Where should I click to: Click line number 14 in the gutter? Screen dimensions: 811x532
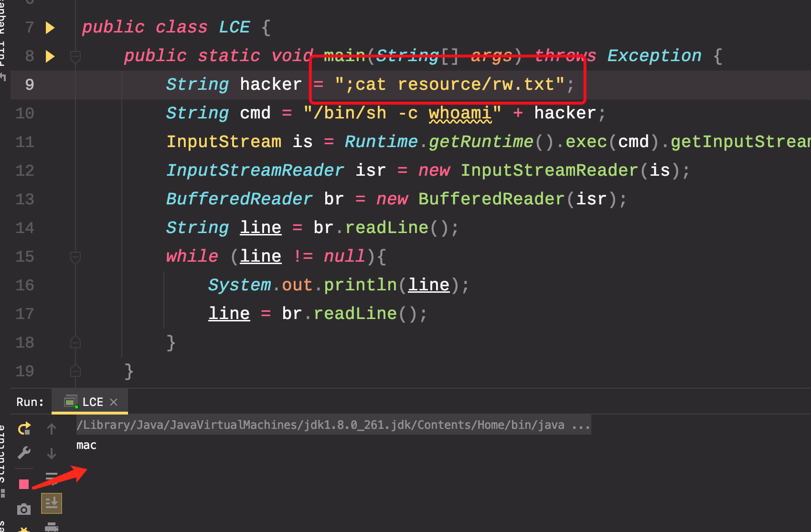point(25,228)
